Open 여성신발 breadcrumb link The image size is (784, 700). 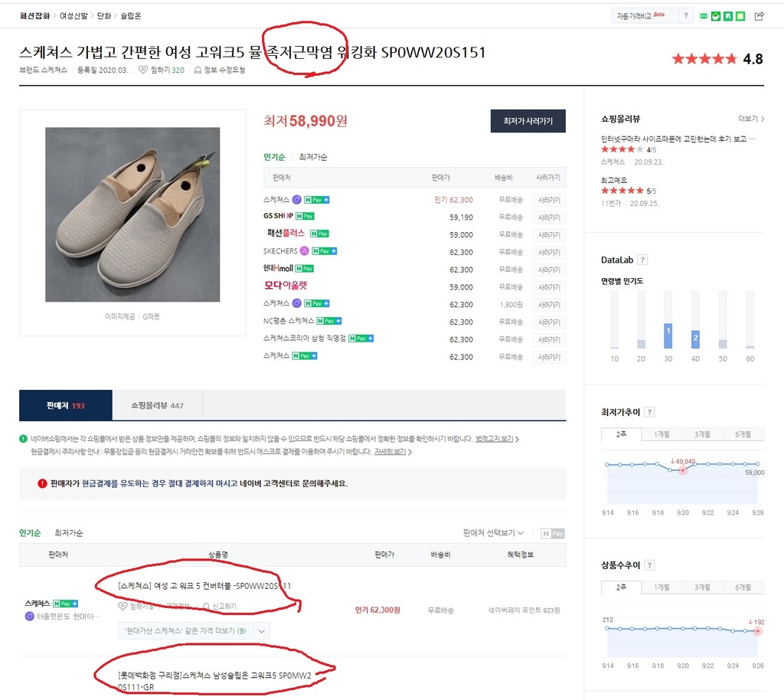coord(73,16)
